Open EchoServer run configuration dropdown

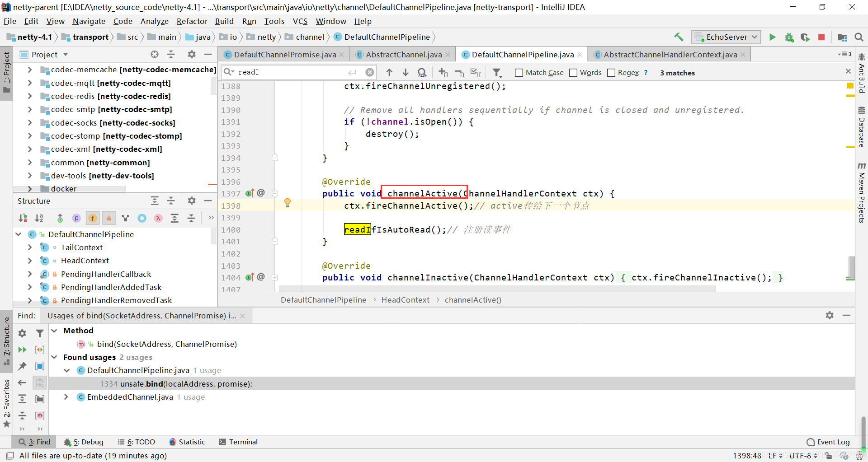click(726, 37)
